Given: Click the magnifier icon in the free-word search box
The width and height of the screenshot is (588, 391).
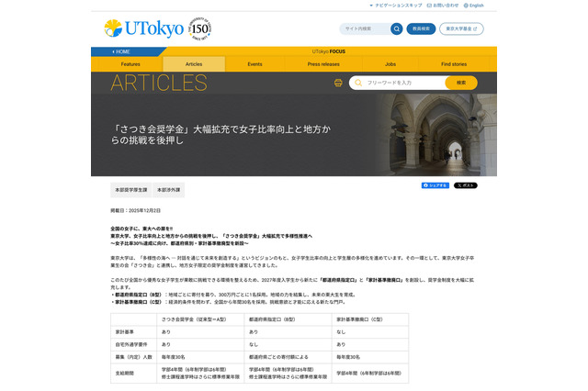Looking at the screenshot, I should [x=358, y=83].
